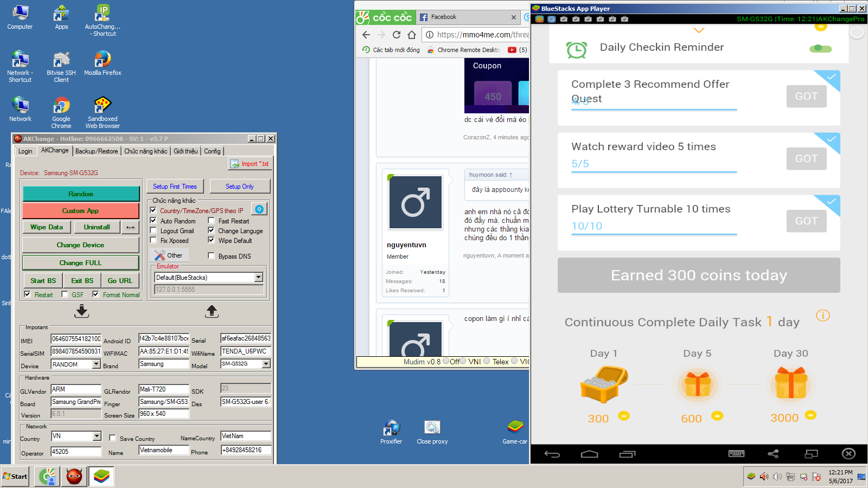Screen dimensions: 868x488
Task: Click the upload arrow icon in AKChange
Action: pyautogui.click(x=212, y=311)
